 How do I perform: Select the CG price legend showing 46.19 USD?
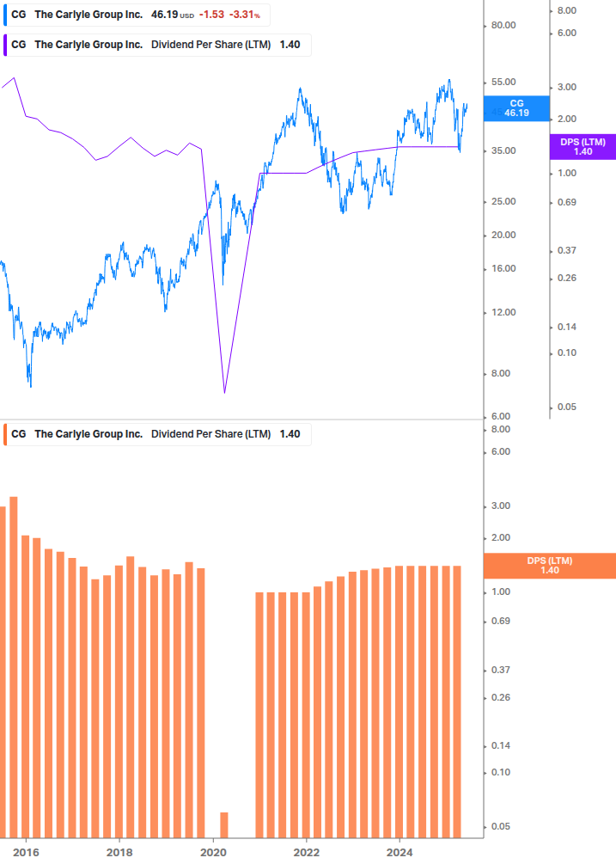137,15
